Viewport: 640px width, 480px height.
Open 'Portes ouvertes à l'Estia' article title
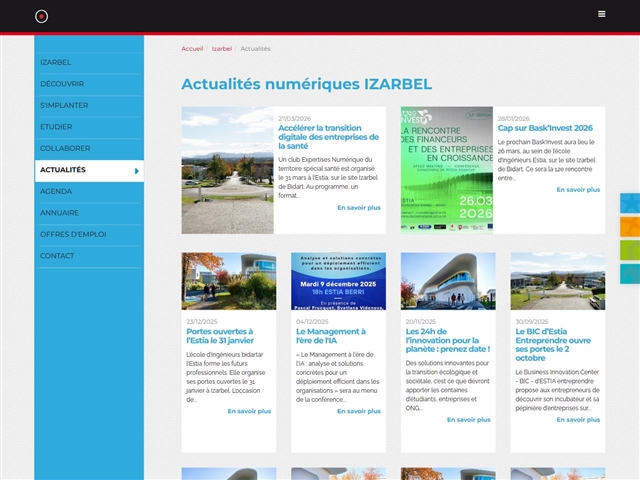220,336
